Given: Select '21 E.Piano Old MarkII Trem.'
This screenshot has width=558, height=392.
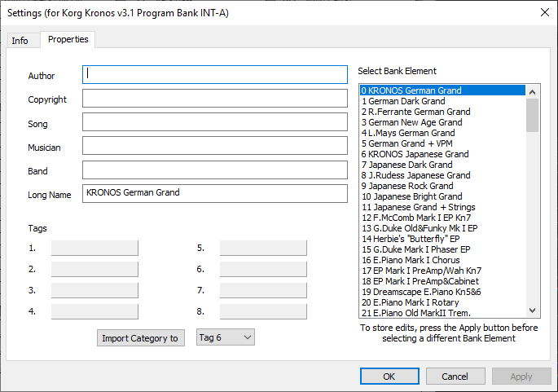Looking at the screenshot, I should pyautogui.click(x=442, y=313).
